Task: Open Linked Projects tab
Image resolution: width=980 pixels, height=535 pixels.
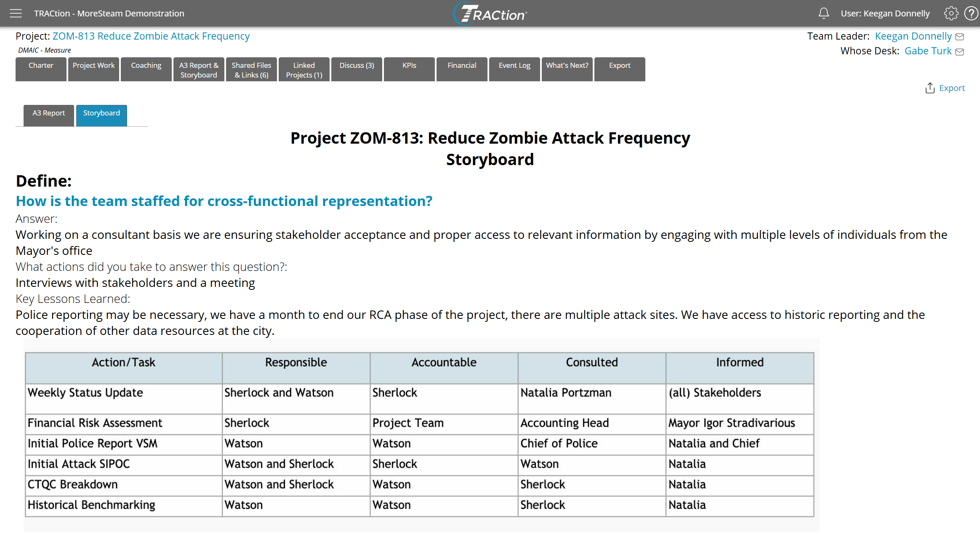Action: [304, 70]
